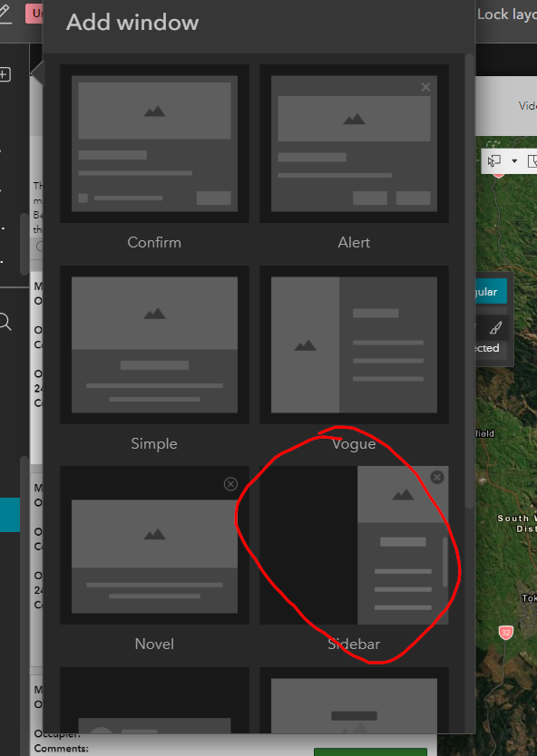
Task: Click the Simple template label
Action: (x=154, y=443)
